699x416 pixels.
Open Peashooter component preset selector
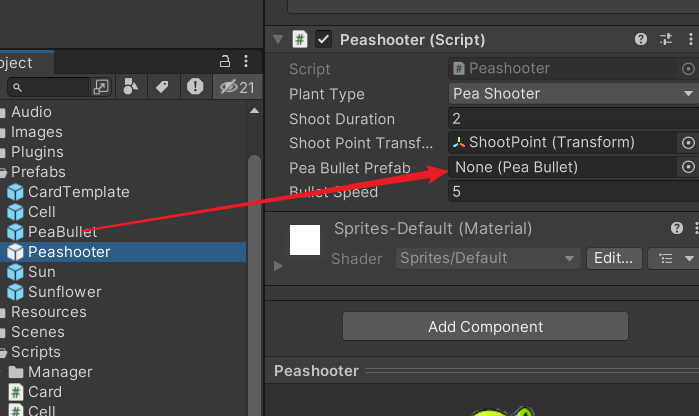[x=666, y=40]
